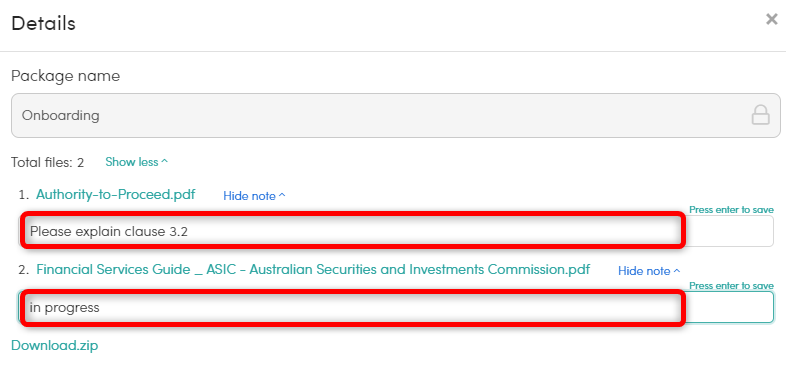Click the locked Onboarding package name field
Image resolution: width=786 pixels, height=368 pixels.
click(x=396, y=115)
